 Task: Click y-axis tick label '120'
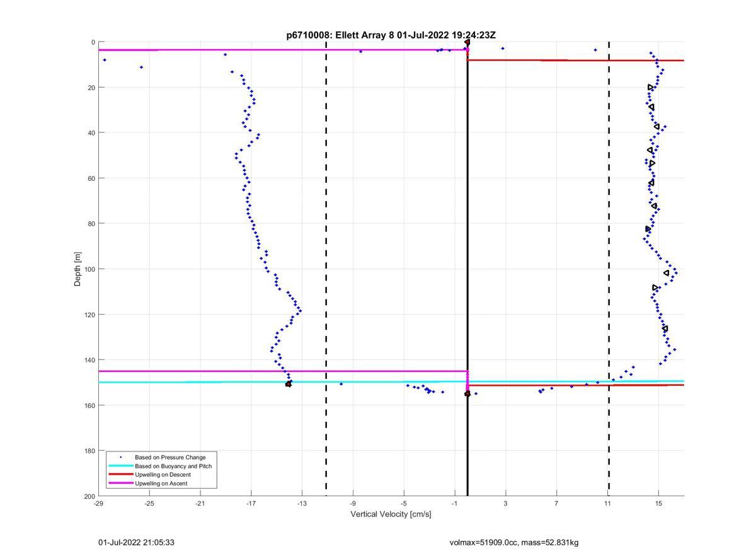click(x=89, y=315)
